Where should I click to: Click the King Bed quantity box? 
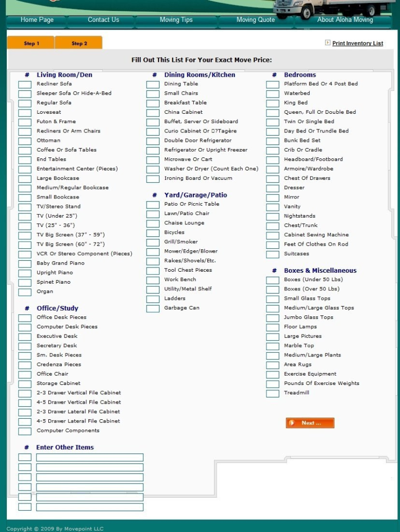[x=273, y=103]
